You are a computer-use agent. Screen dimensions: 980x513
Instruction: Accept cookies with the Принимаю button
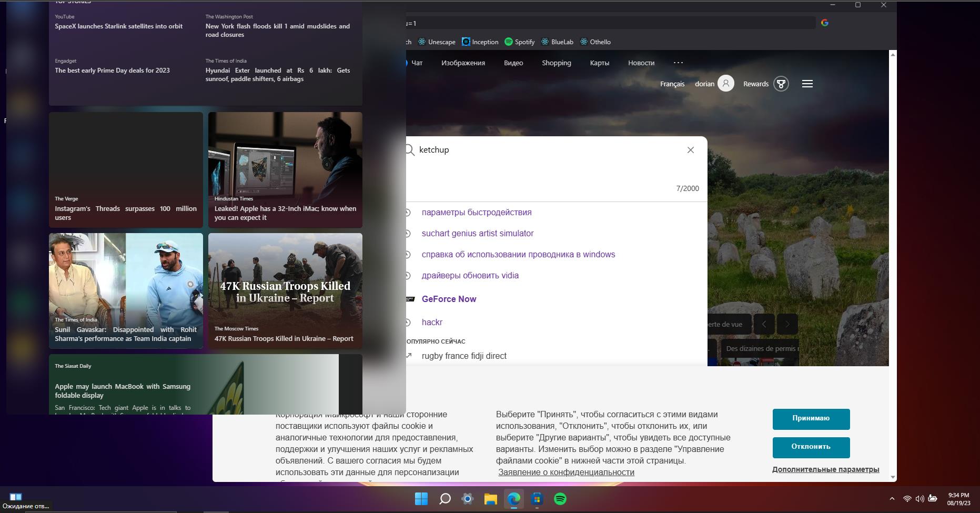coord(811,419)
